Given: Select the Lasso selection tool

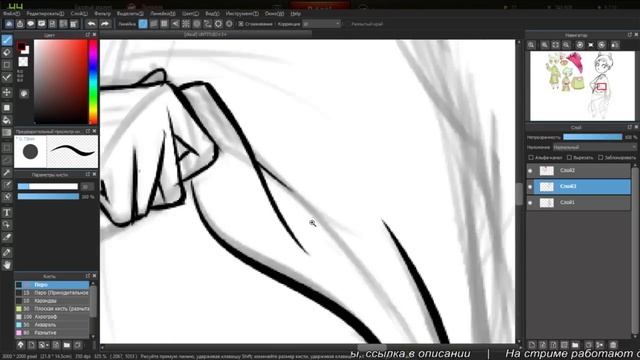Looking at the screenshot, I should click(x=7, y=160).
